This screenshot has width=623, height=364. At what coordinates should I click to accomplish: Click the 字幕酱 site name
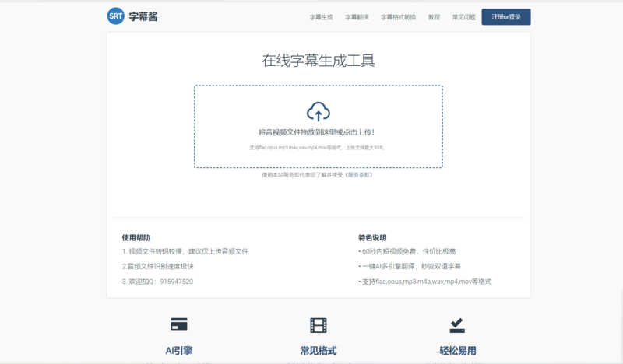(x=143, y=16)
